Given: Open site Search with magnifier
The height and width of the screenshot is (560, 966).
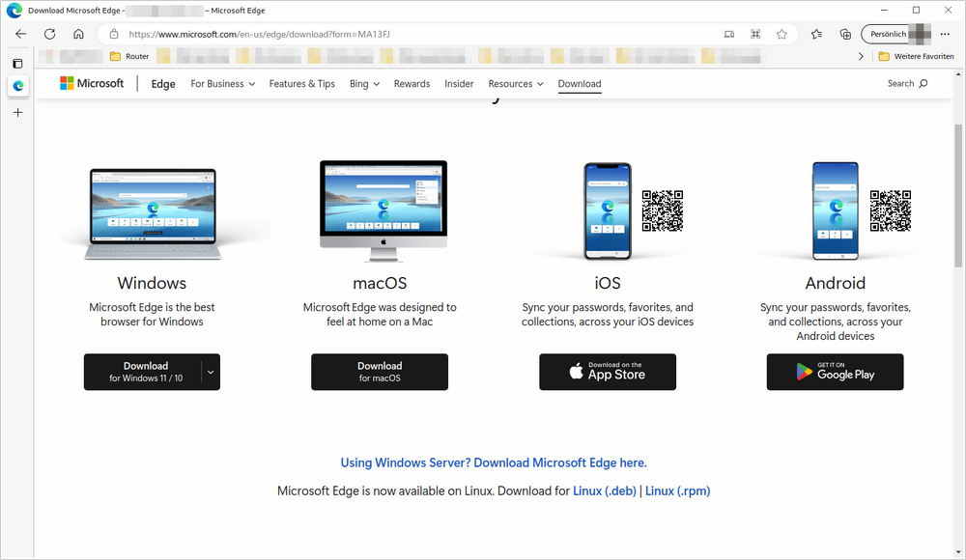Looking at the screenshot, I should (907, 83).
